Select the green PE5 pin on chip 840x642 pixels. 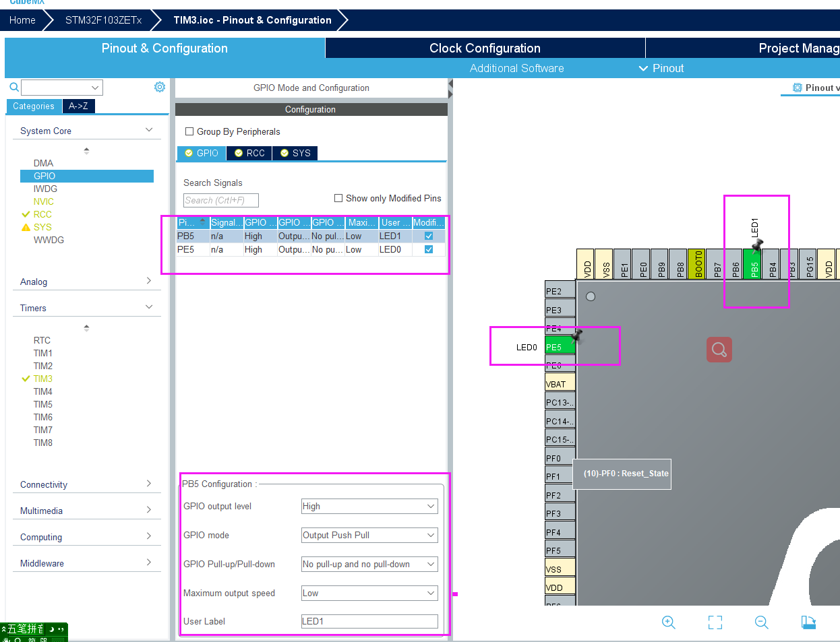click(x=560, y=347)
